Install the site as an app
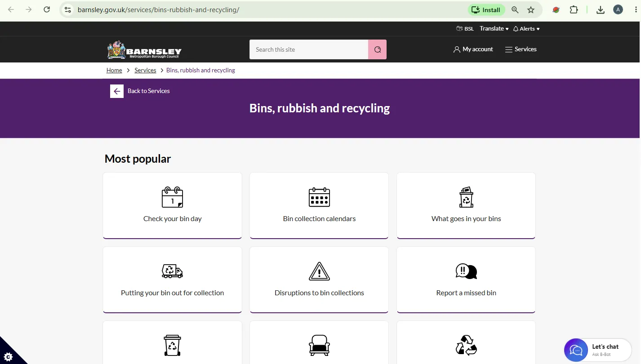This screenshot has width=641, height=364. click(486, 9)
